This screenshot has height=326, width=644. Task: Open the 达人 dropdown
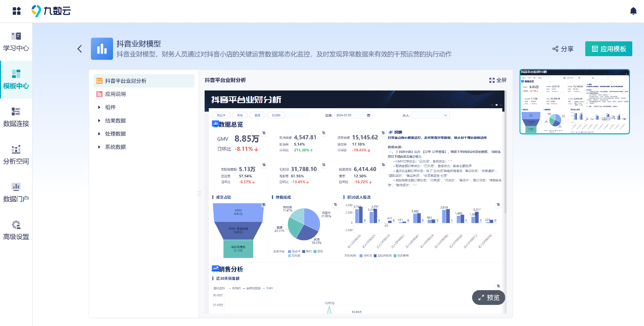click(x=430, y=115)
